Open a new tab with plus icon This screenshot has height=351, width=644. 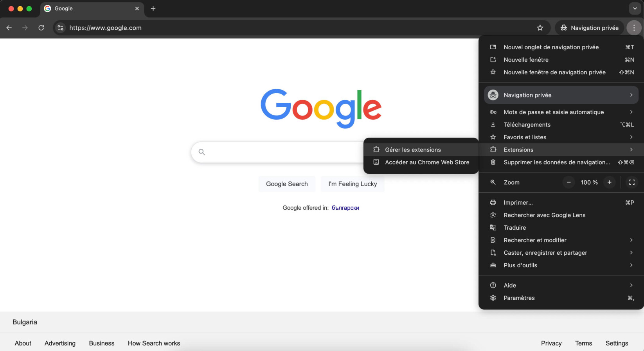(x=153, y=9)
